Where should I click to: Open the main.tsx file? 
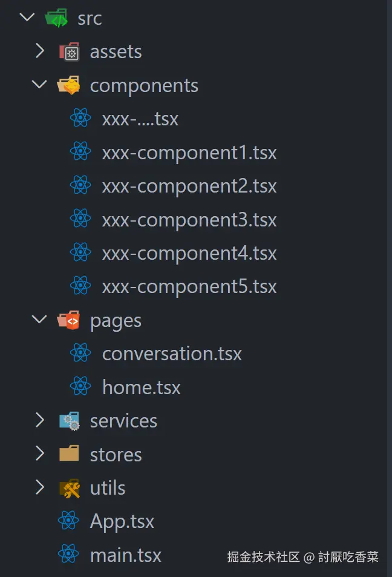[125, 555]
